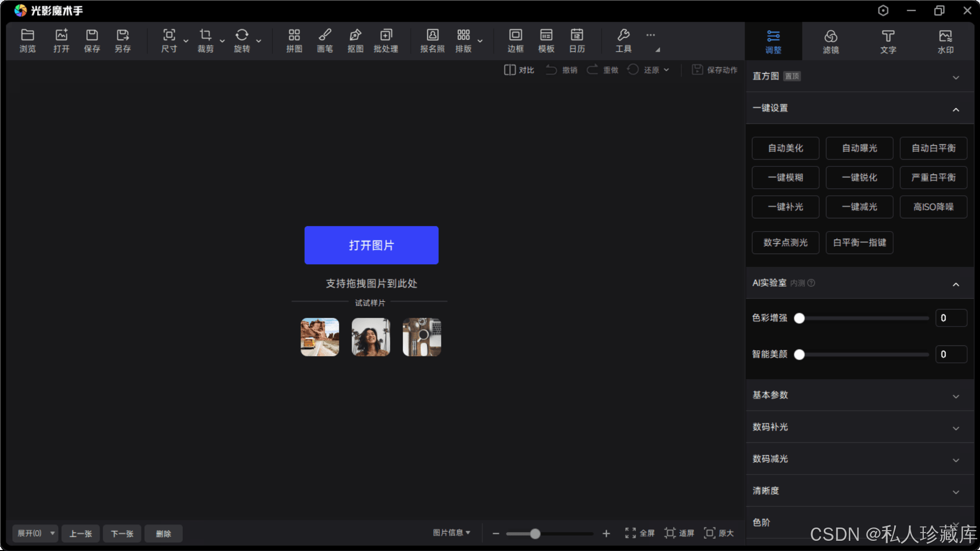The height and width of the screenshot is (551, 980).
Task: Switch to 原大 original size view
Action: point(719,533)
